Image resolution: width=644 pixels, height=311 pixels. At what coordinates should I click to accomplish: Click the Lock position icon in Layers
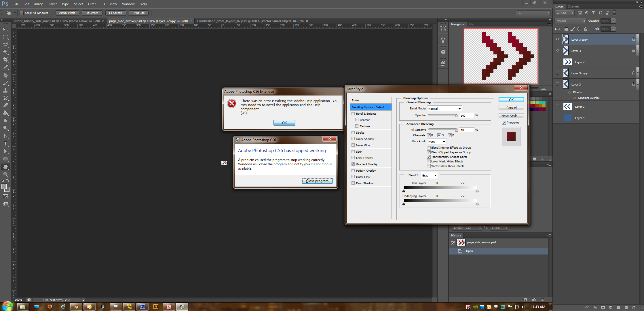[x=579, y=29]
